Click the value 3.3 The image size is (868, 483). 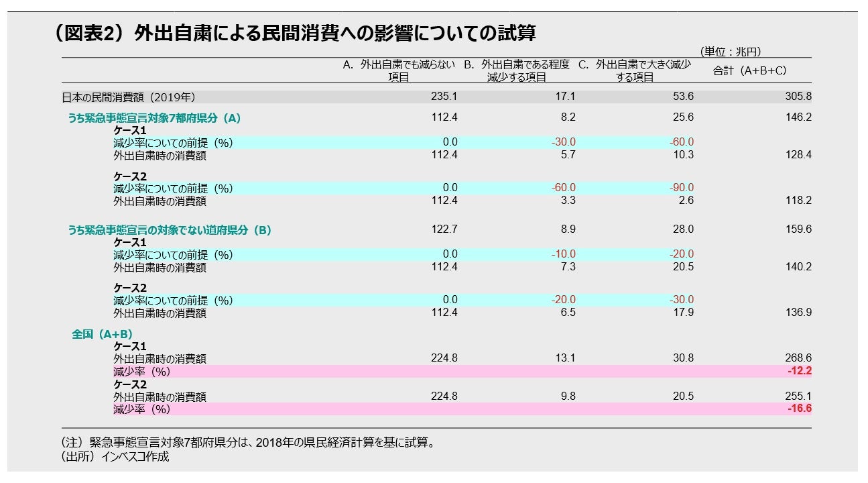(x=568, y=201)
